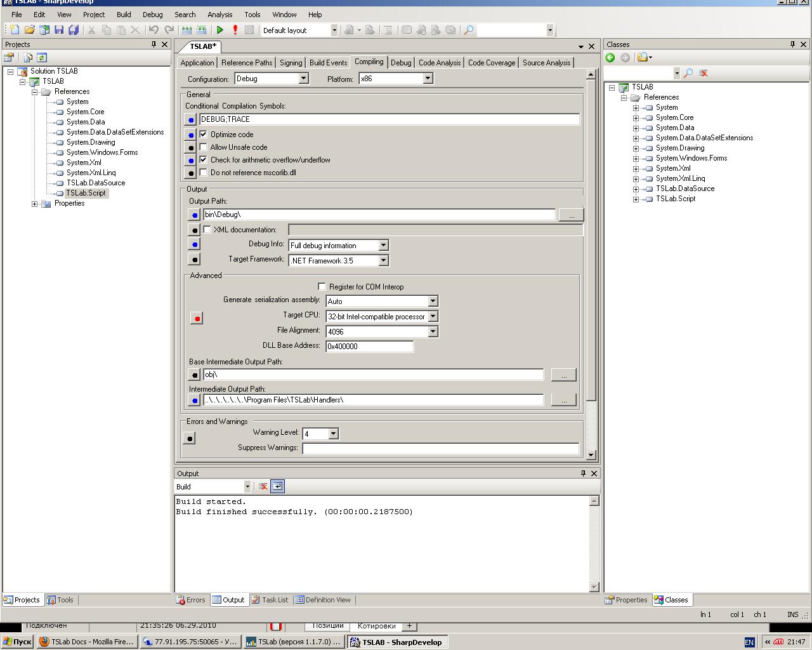
Task: Enable Allow Unsafe code checkbox
Action: point(204,147)
